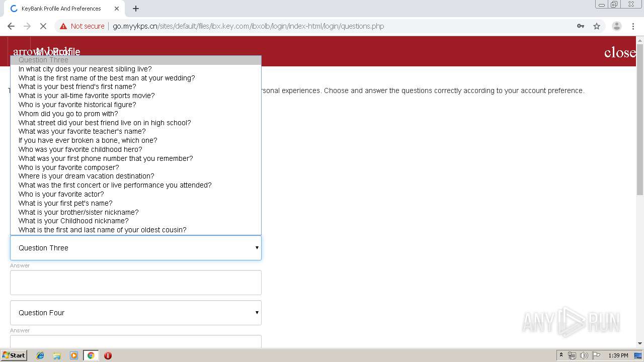This screenshot has height=362, width=644.
Task: Click the close label in the red header
Action: (x=620, y=52)
